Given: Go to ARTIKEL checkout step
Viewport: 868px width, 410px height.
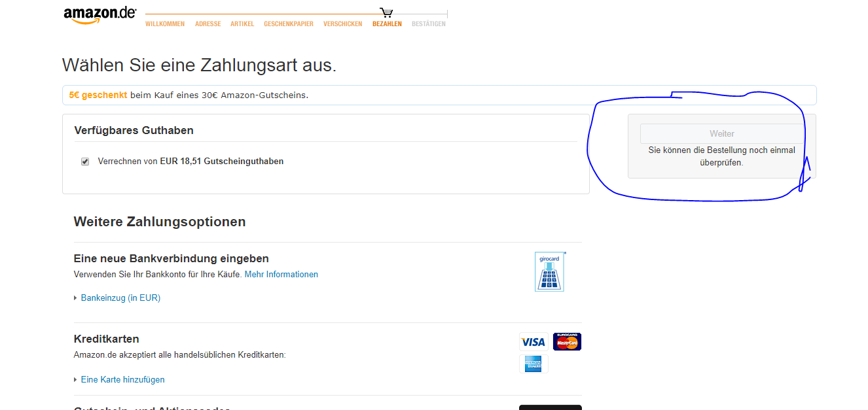Looking at the screenshot, I should pyautogui.click(x=242, y=24).
